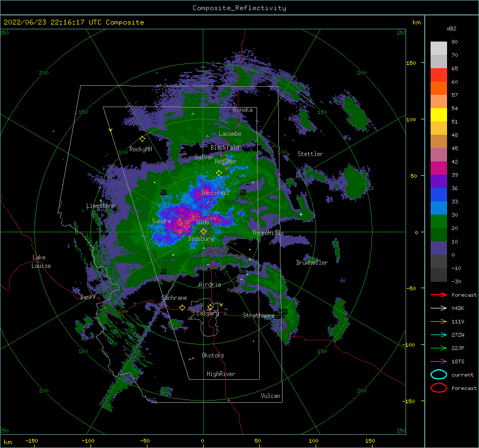Click the Blackfalds town label
The width and height of the screenshot is (479, 448).
pos(226,148)
